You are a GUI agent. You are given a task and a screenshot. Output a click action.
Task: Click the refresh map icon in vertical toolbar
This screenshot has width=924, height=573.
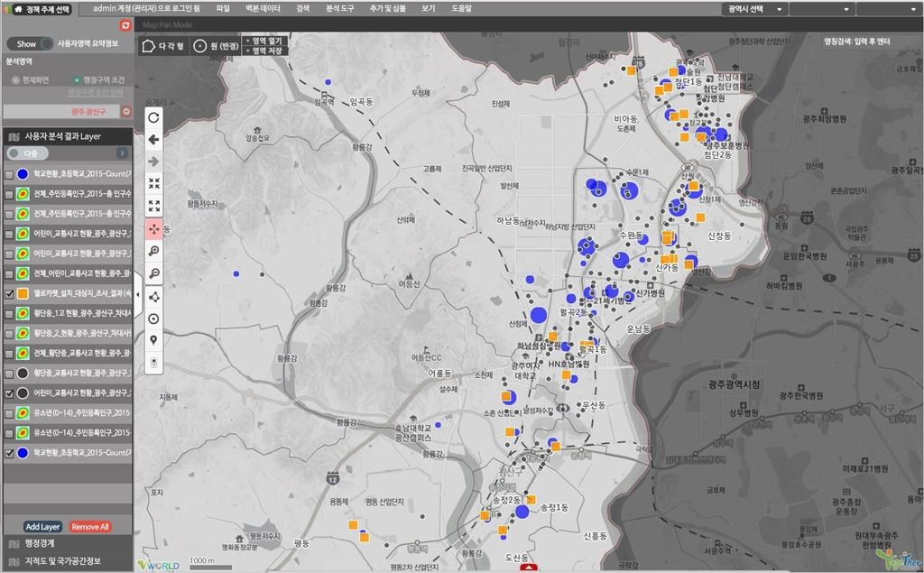tap(154, 117)
